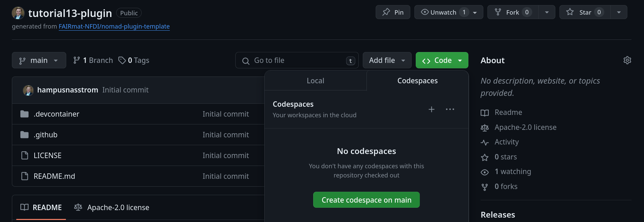Open the FAIRmat-NFDI/nomad-plugin-template link
644x222 pixels.
tap(114, 26)
